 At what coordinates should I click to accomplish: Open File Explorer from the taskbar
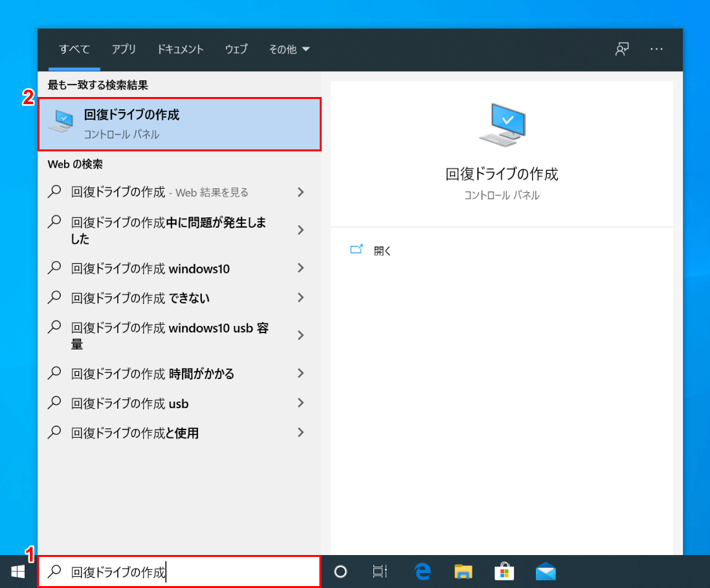463,572
